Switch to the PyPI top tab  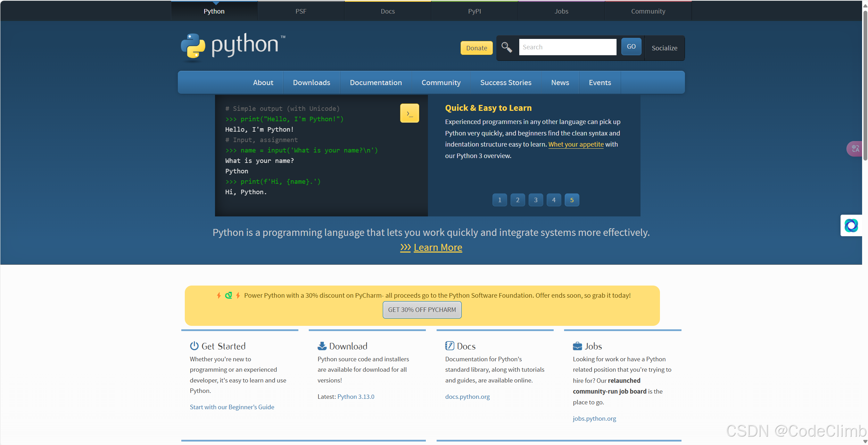pos(474,11)
